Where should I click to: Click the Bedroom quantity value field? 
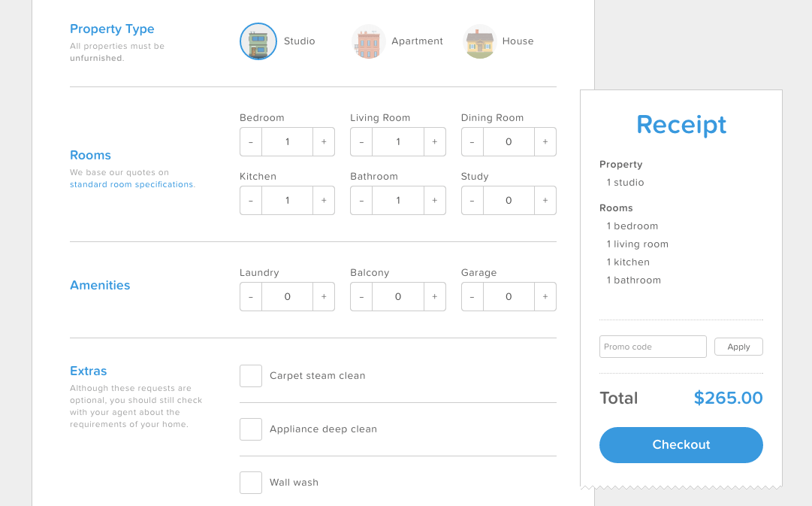pos(287,142)
